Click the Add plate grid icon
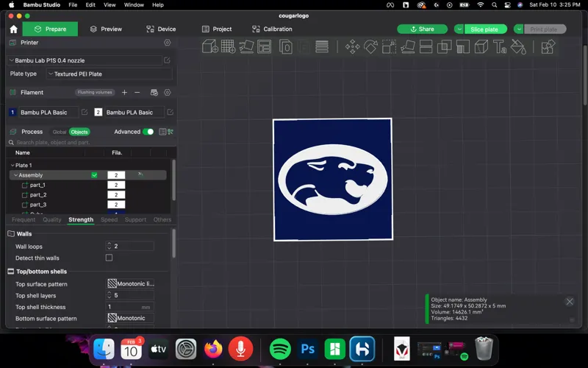This screenshot has height=368, width=588. point(228,47)
